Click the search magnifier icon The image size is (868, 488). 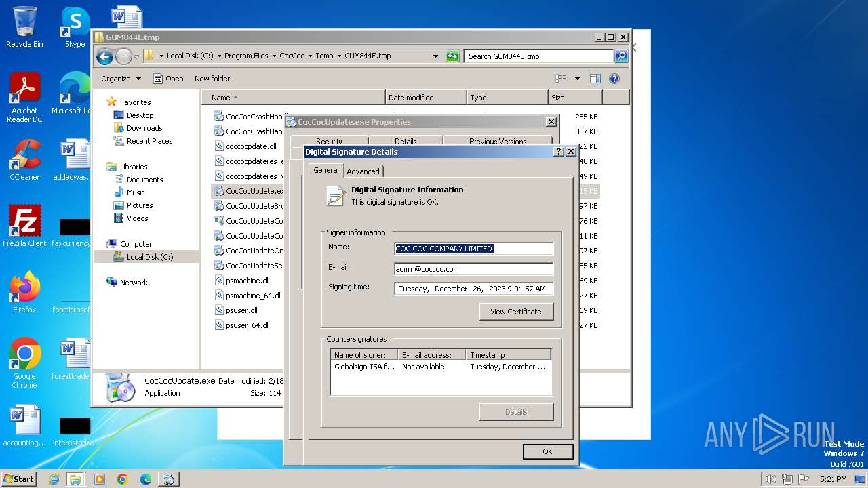click(x=620, y=56)
